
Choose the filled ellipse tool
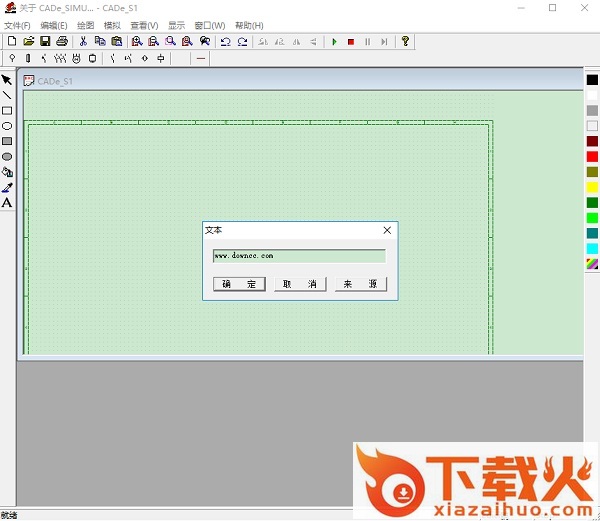coord(7,156)
